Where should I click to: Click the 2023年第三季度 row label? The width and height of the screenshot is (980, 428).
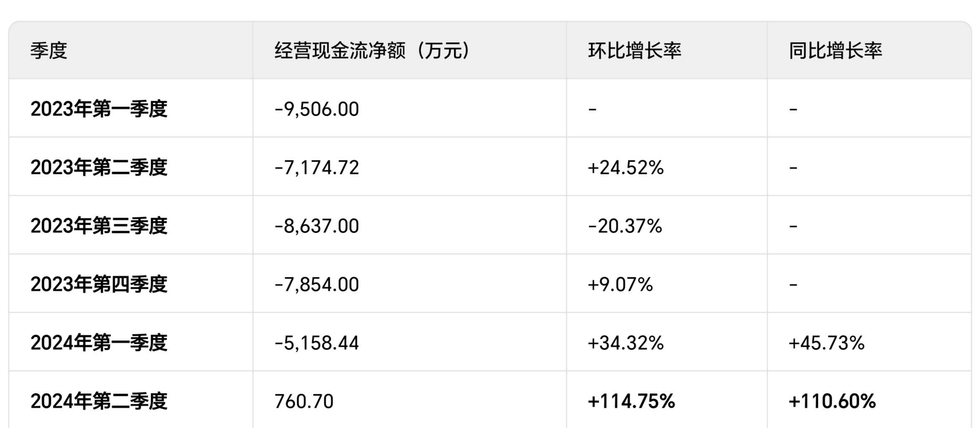coord(99,226)
